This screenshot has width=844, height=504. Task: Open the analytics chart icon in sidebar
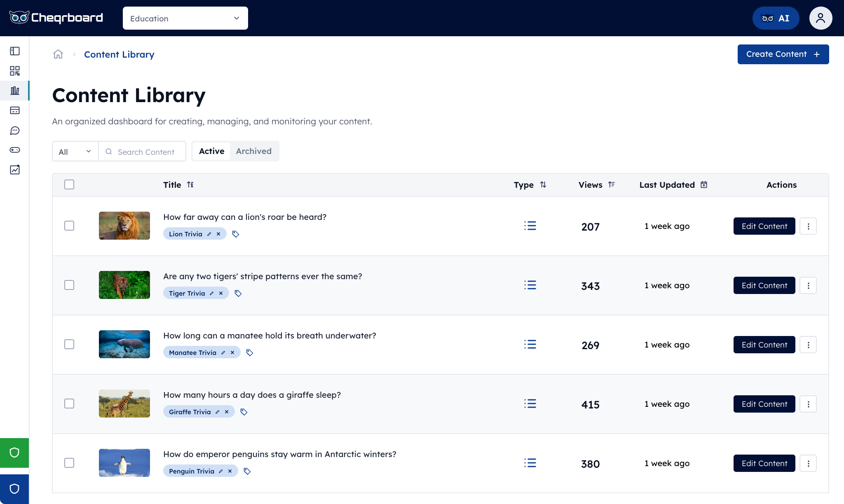(15, 170)
